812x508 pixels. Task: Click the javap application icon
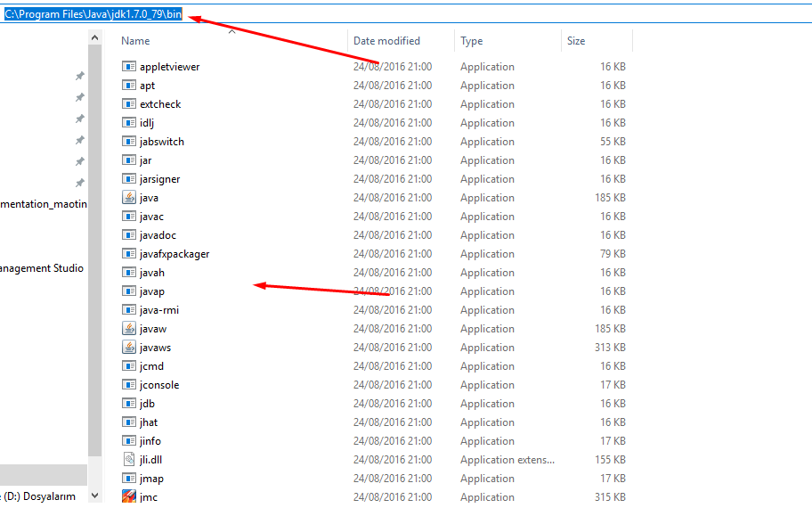(x=129, y=291)
